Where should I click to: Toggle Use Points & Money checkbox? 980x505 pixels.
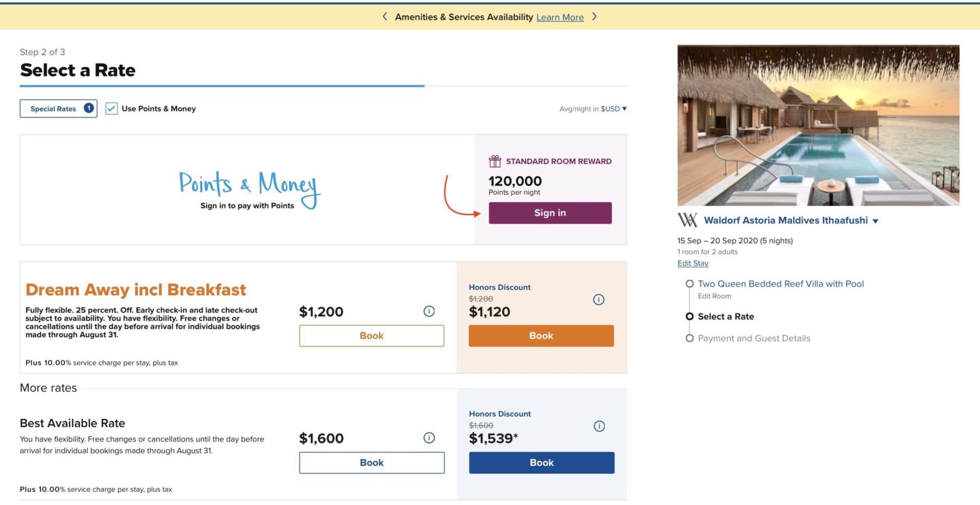[x=111, y=109]
